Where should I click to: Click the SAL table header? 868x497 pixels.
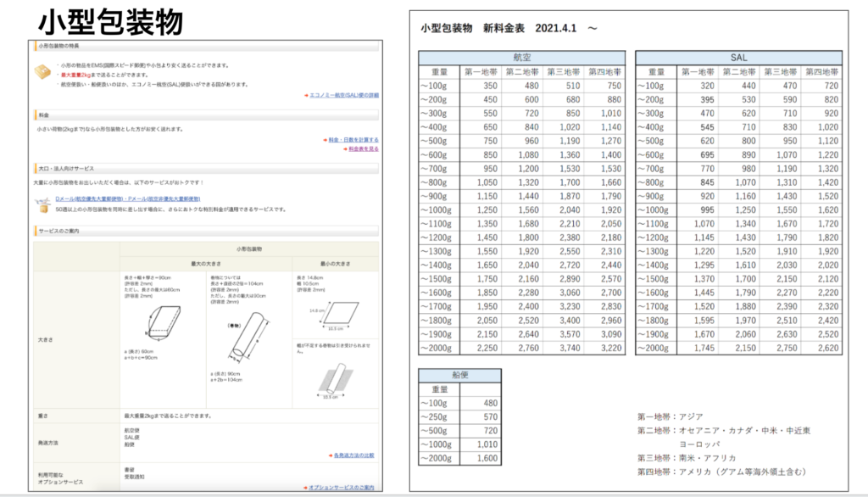(x=738, y=58)
